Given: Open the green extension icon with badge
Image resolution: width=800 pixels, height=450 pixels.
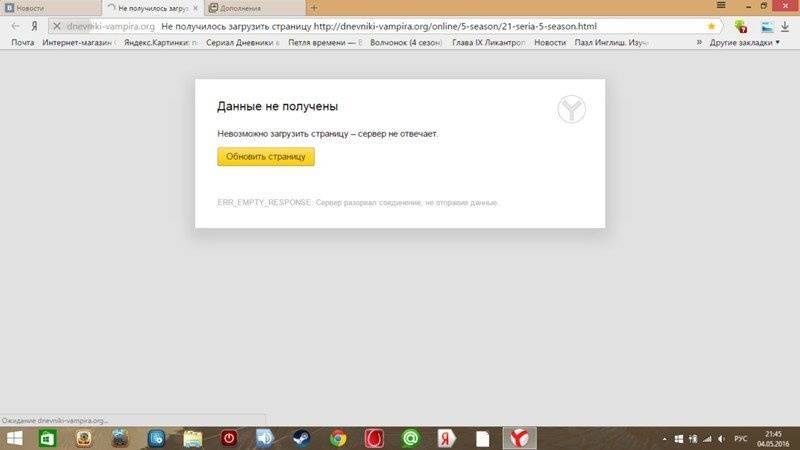Looking at the screenshot, I should pos(741,27).
